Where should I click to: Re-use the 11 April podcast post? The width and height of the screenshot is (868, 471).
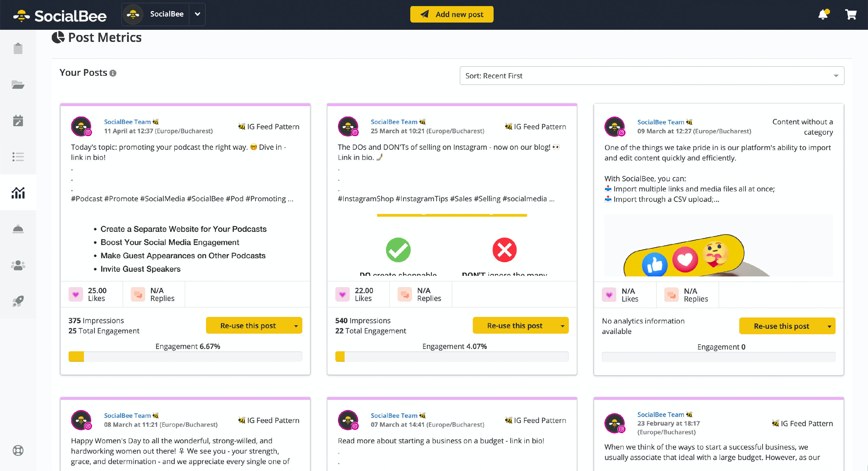[x=248, y=326]
